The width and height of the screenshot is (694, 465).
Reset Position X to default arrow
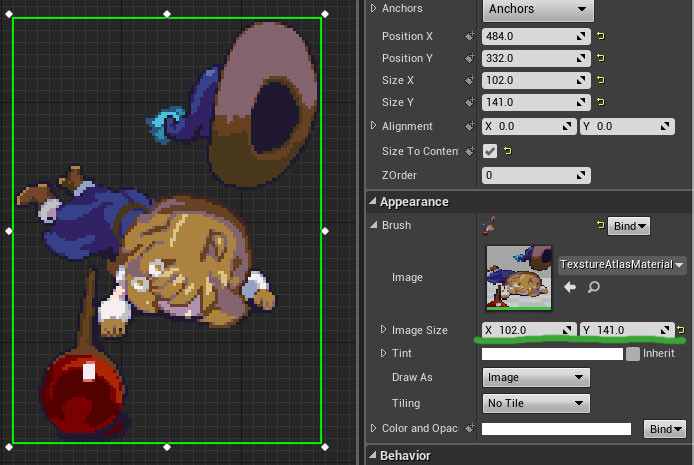(601, 36)
